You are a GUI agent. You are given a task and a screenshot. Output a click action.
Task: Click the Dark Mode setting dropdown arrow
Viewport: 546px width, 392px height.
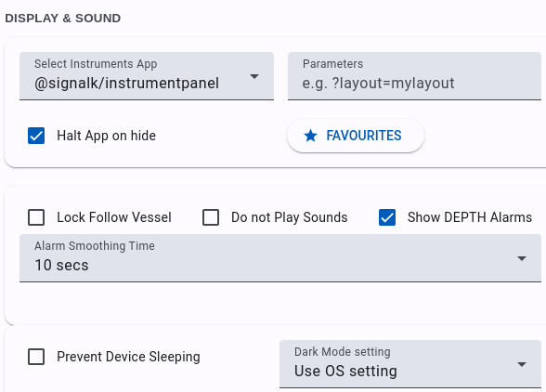tap(522, 364)
